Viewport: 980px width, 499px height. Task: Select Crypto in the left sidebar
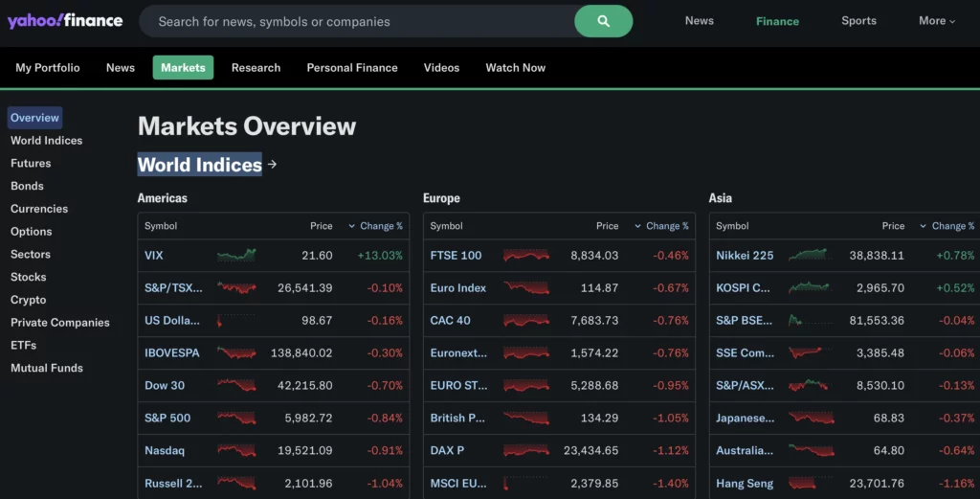coord(28,300)
